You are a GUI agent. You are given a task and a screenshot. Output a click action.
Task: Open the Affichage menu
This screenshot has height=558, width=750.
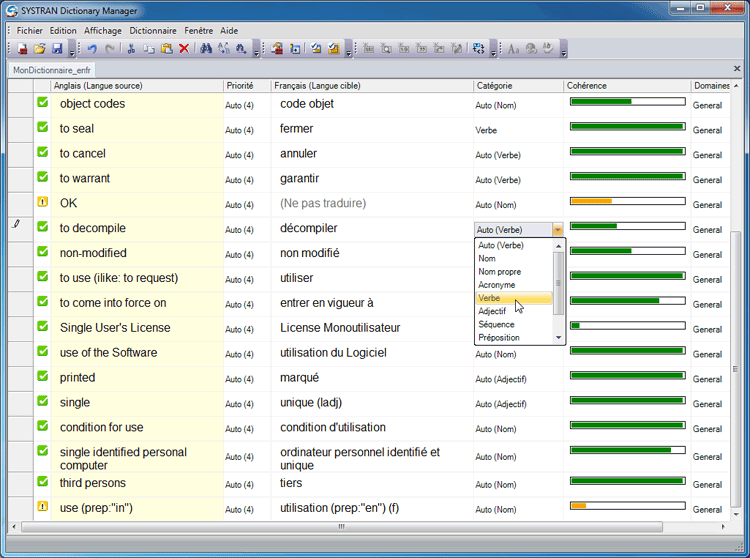point(103,31)
